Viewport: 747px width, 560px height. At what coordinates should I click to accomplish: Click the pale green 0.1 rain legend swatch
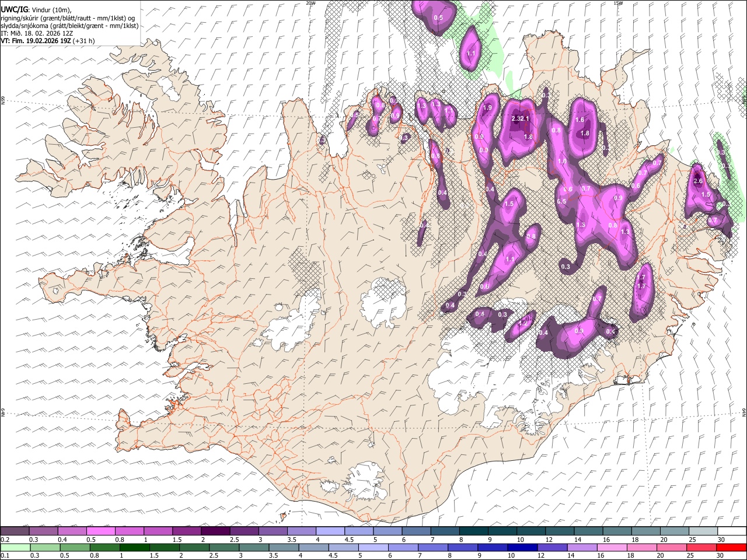coord(15,547)
